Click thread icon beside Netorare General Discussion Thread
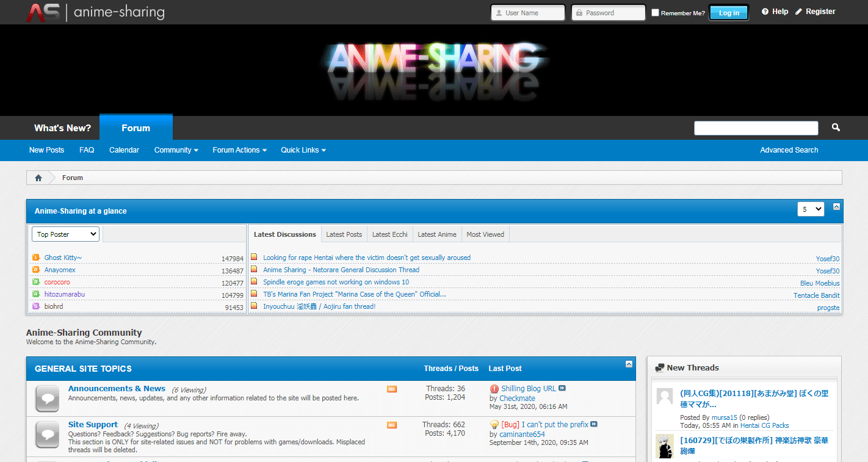 coord(254,269)
